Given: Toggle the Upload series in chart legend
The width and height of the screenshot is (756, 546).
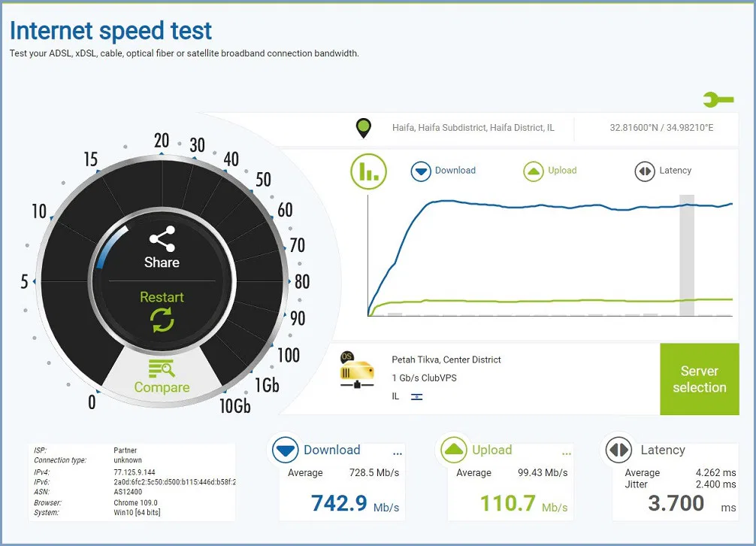Looking at the screenshot, I should point(550,171).
